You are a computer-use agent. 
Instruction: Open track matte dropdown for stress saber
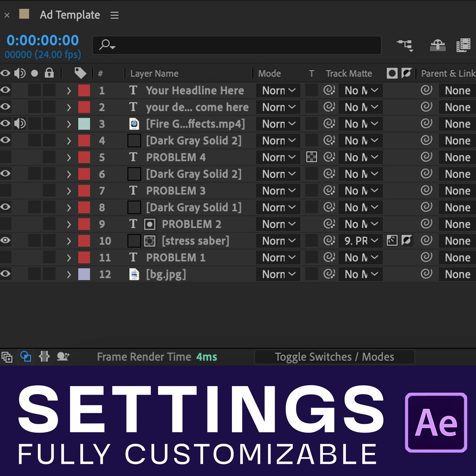361,241
